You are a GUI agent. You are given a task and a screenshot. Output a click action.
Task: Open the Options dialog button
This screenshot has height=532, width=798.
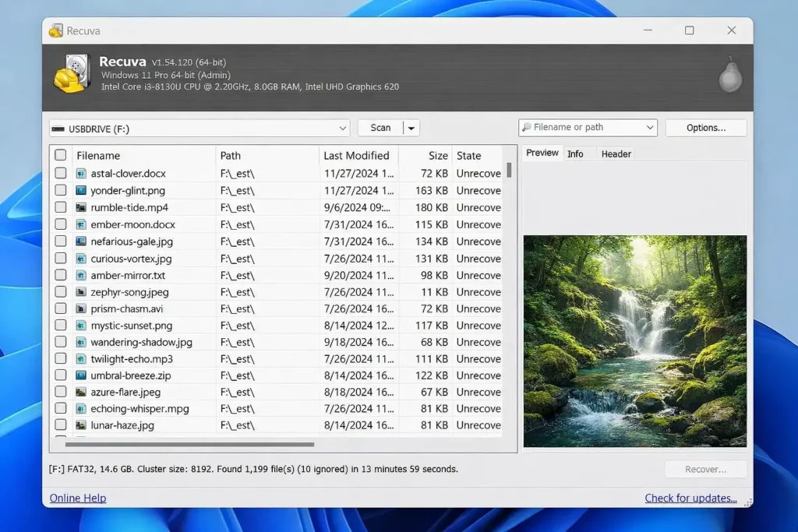pos(706,128)
